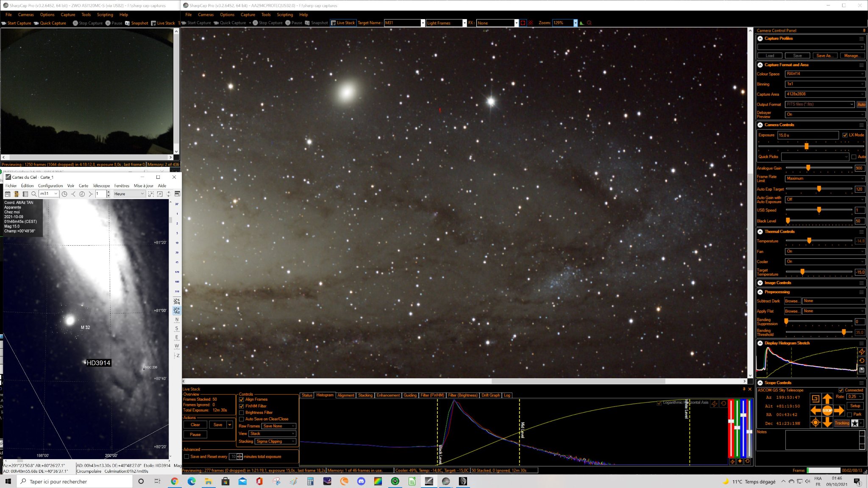Open the Windows Start menu
This screenshot has height=488, width=868.
tap(8, 481)
